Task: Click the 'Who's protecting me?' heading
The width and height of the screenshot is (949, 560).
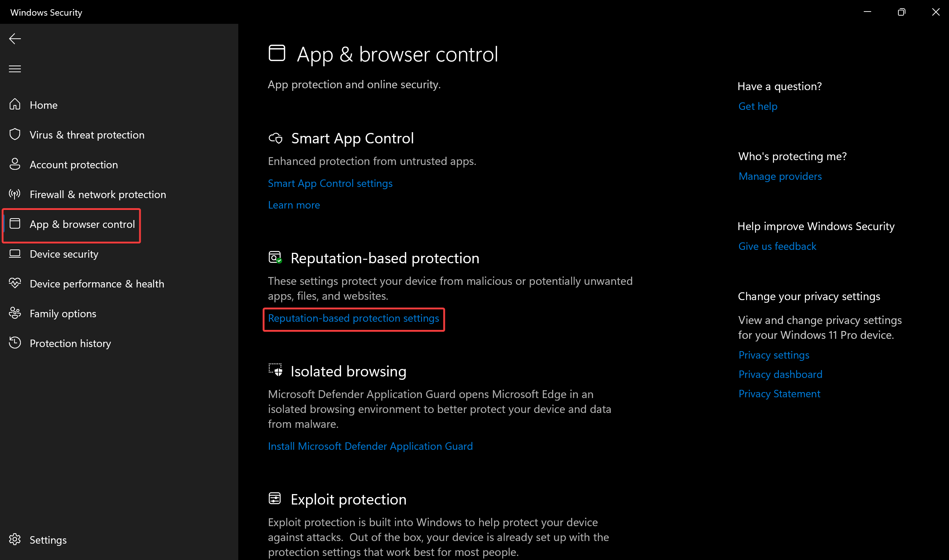Action: 792,156
